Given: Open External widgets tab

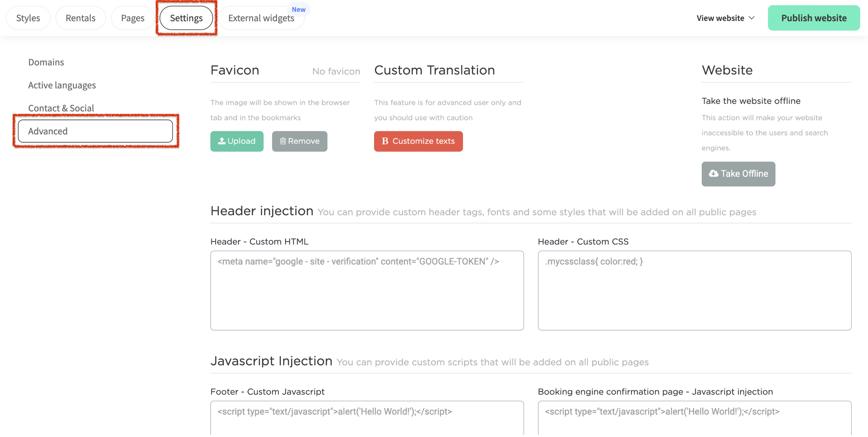Looking at the screenshot, I should 261,18.
